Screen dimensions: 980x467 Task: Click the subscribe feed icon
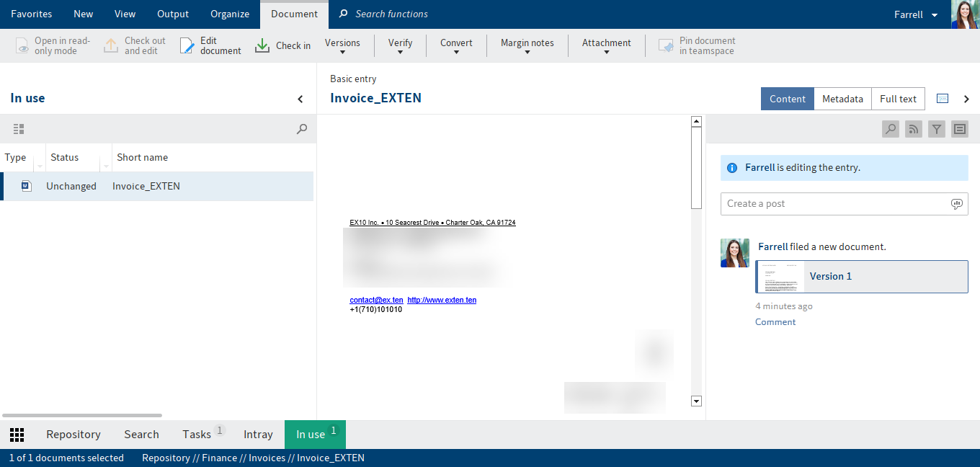pyautogui.click(x=914, y=129)
